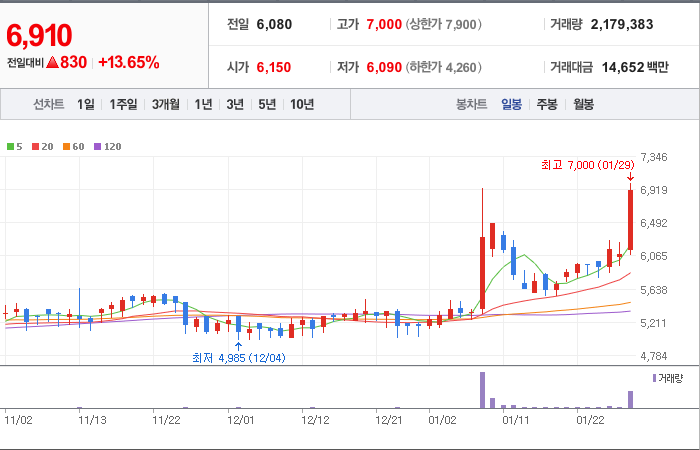
Task: Switch to the 10년 chart range
Action: tap(302, 104)
